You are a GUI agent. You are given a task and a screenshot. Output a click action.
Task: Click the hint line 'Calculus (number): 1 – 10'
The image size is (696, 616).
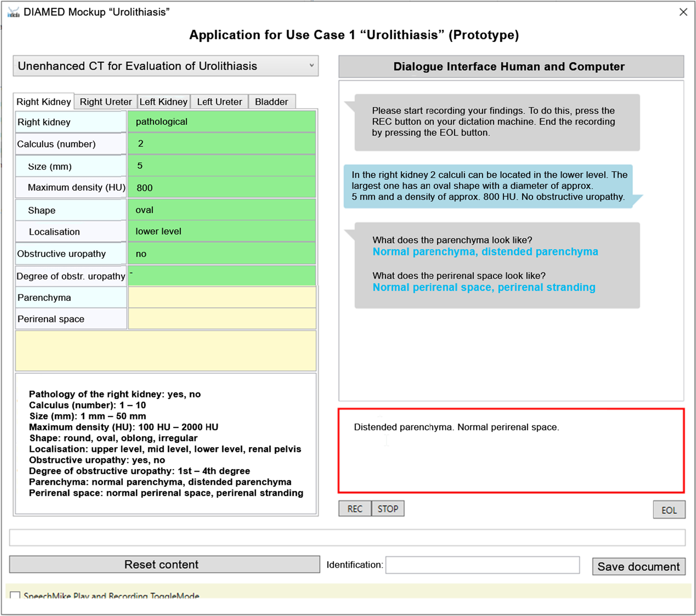coord(87,405)
